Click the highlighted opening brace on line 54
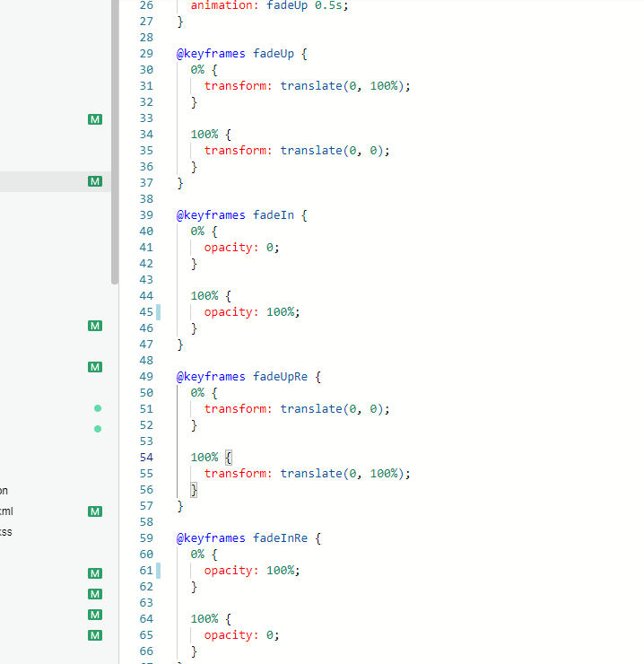644x664 pixels. pos(229,458)
